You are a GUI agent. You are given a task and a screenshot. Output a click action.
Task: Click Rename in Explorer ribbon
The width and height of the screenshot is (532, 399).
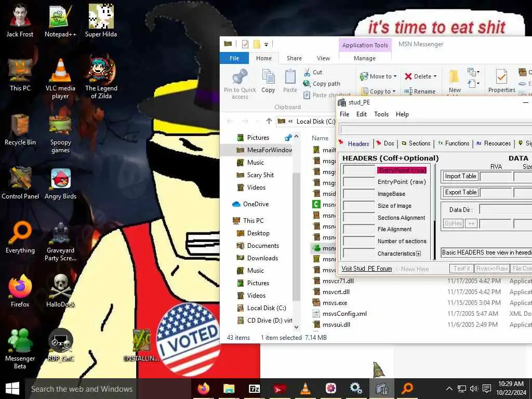[x=420, y=91]
